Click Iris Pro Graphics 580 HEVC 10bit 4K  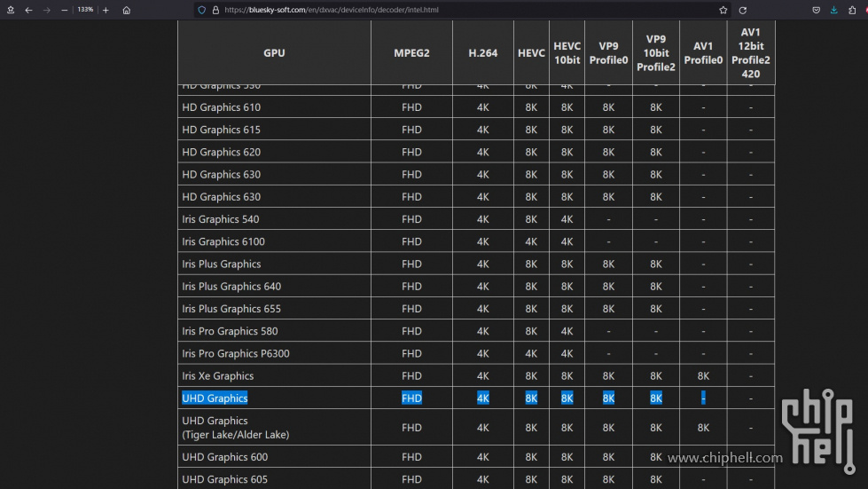(567, 331)
